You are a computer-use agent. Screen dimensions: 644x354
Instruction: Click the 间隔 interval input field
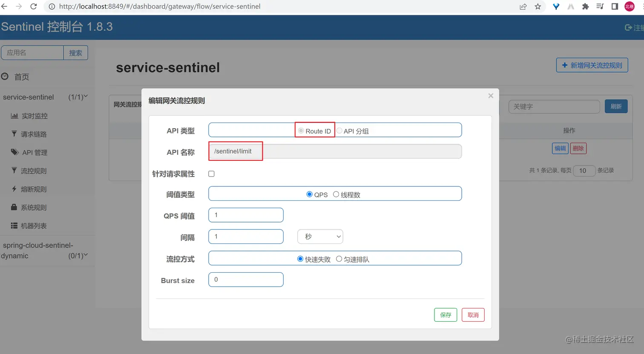point(246,237)
